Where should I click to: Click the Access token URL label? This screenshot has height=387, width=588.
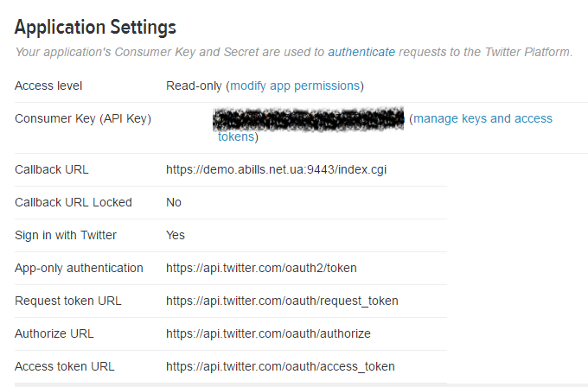(65, 366)
